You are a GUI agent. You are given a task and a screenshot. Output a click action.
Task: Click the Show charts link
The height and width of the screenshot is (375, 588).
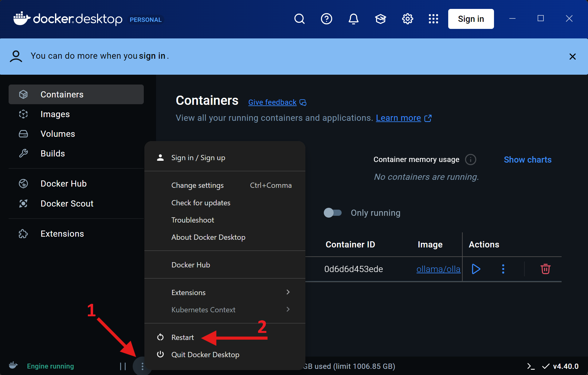coord(527,160)
